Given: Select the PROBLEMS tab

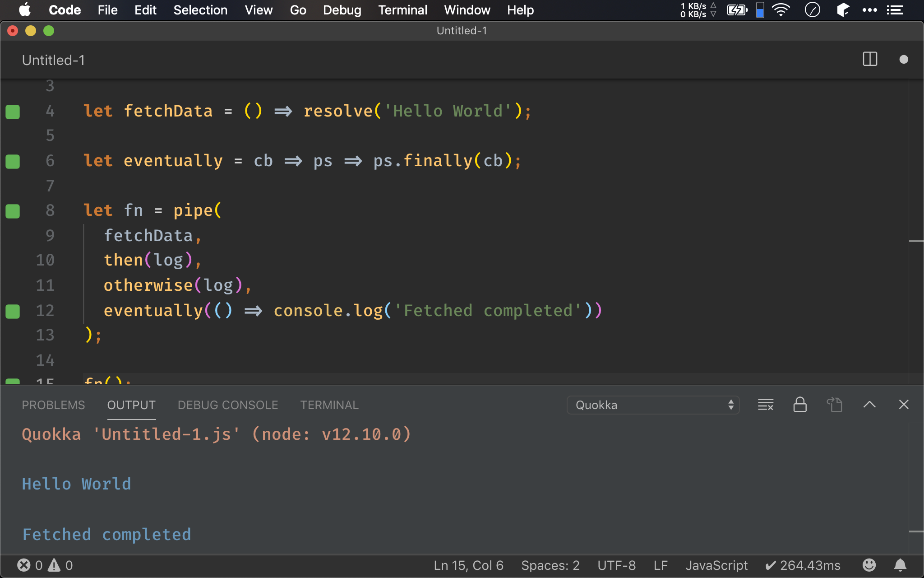Looking at the screenshot, I should [53, 405].
